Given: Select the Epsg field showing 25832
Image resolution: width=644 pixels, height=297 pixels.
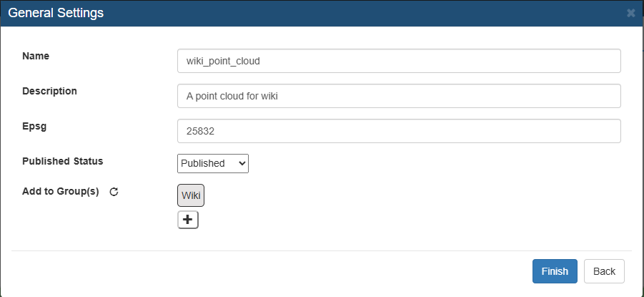Looking at the screenshot, I should point(399,131).
